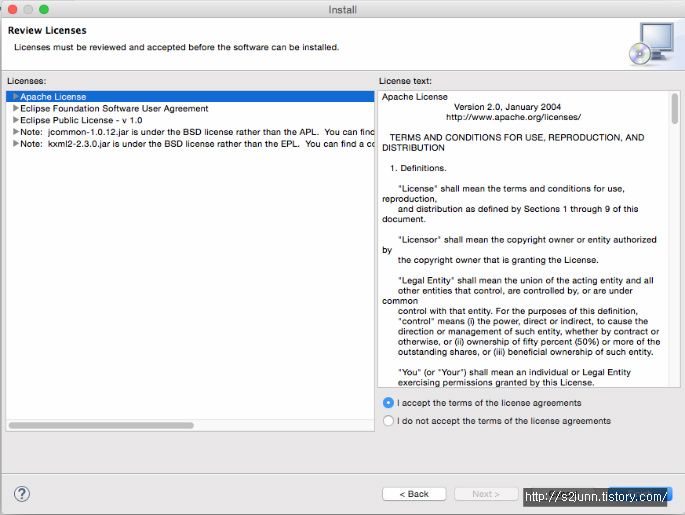Screen dimensions: 685x515
Task: Select Apache License in licenses list
Action: 190,97
